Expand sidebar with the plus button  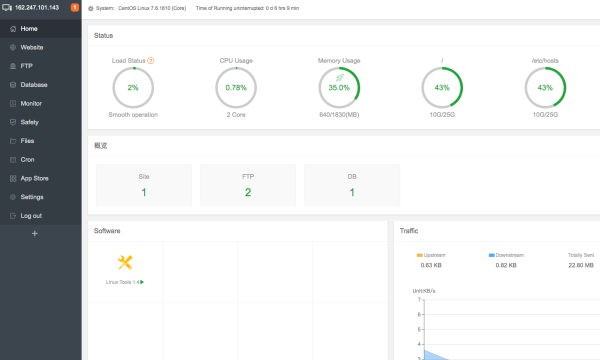point(34,233)
